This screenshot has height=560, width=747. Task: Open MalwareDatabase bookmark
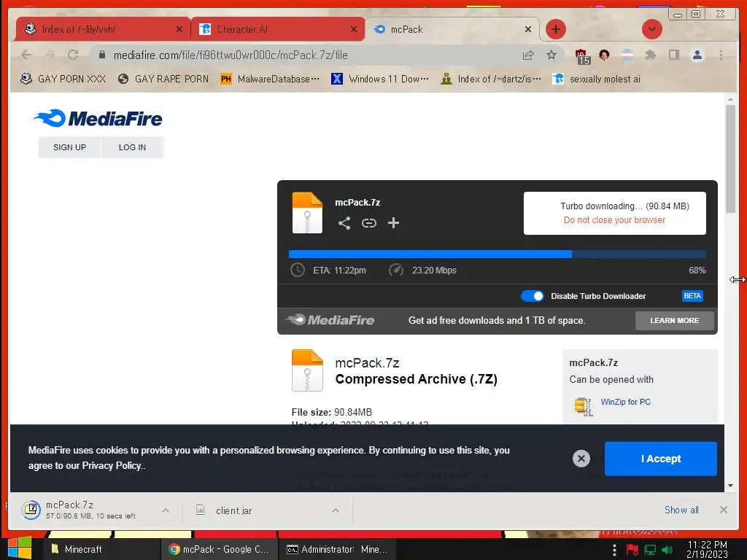(270, 79)
